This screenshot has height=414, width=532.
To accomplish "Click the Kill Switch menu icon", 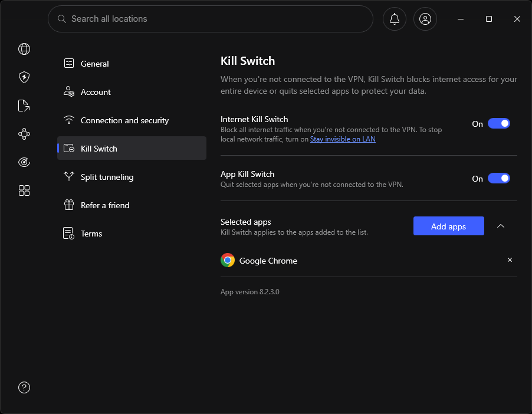I will pos(69,148).
